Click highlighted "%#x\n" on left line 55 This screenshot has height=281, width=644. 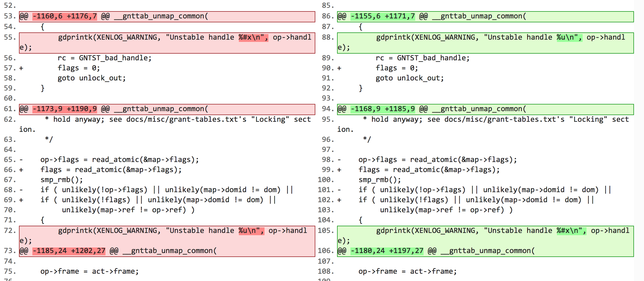tap(253, 37)
